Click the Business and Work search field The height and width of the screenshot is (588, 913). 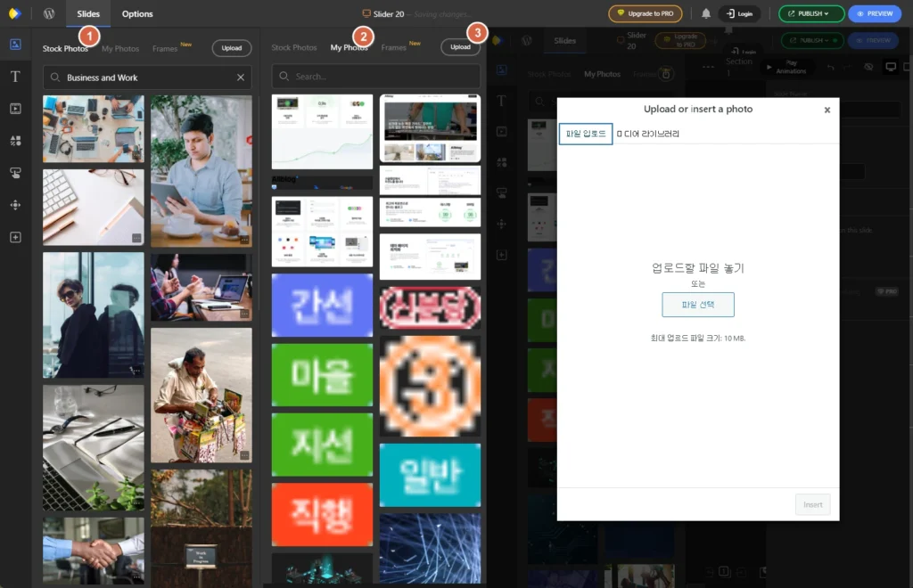147,78
